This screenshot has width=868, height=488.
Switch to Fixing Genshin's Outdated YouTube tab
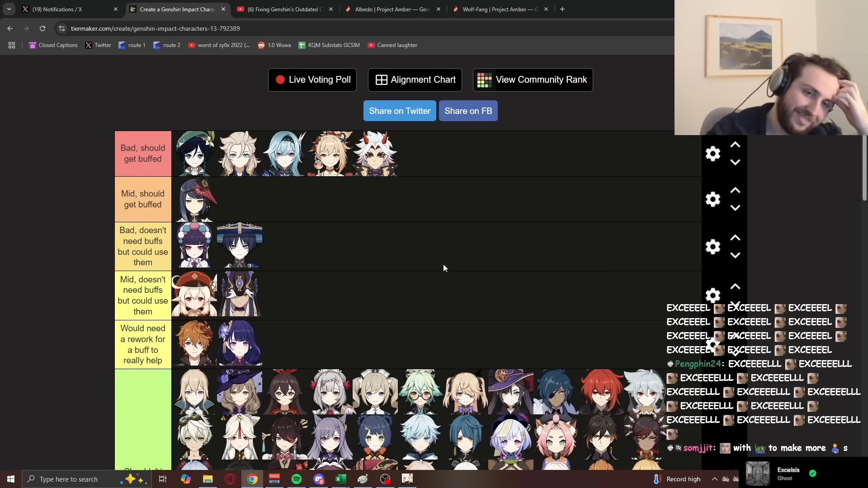click(284, 9)
